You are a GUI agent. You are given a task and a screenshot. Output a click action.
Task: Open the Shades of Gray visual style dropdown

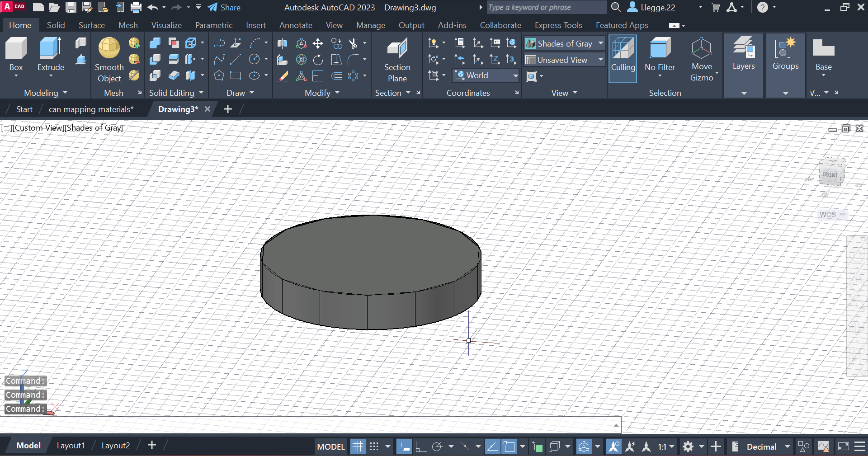click(x=565, y=43)
